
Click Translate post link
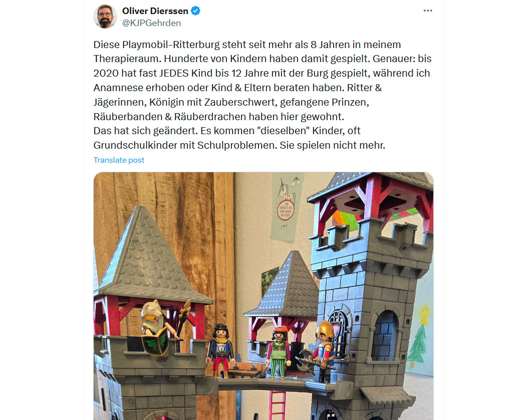click(119, 160)
